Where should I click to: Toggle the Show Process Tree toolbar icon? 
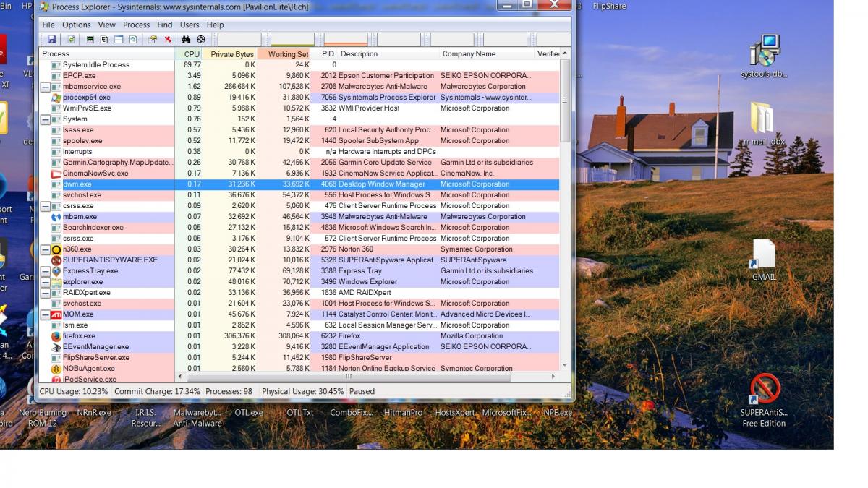[104, 39]
